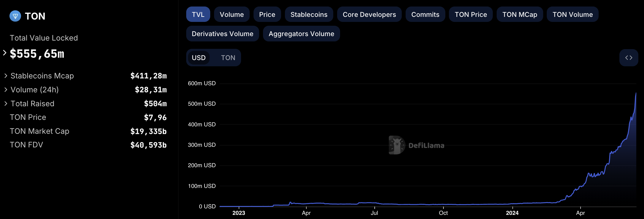Click the TON Price label
644x219 pixels.
click(28, 117)
